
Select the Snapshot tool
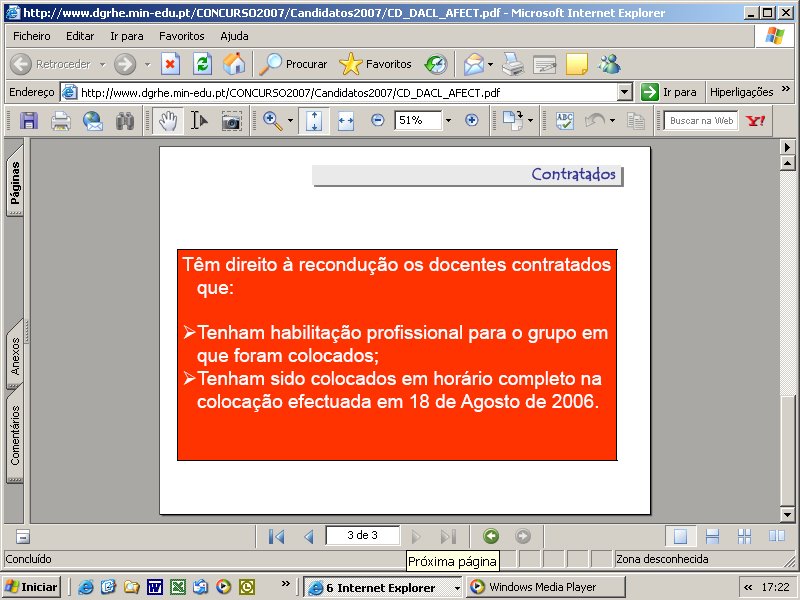tap(231, 121)
